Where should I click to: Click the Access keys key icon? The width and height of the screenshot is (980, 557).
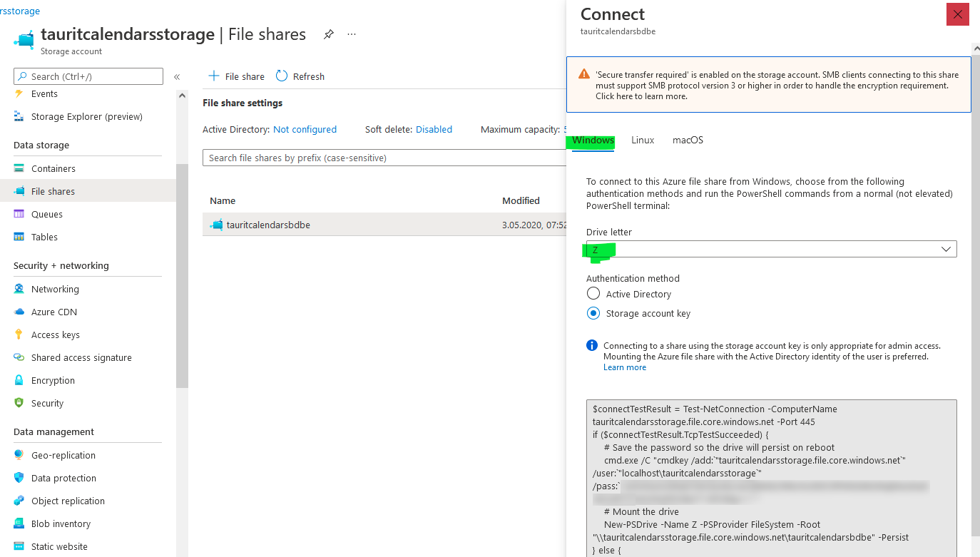coord(19,335)
